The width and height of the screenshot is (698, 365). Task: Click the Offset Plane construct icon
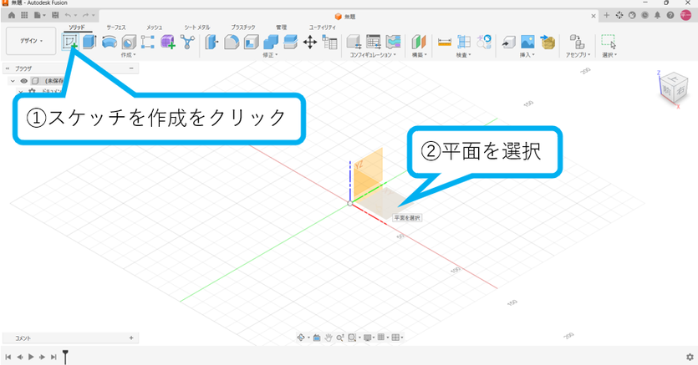click(418, 42)
